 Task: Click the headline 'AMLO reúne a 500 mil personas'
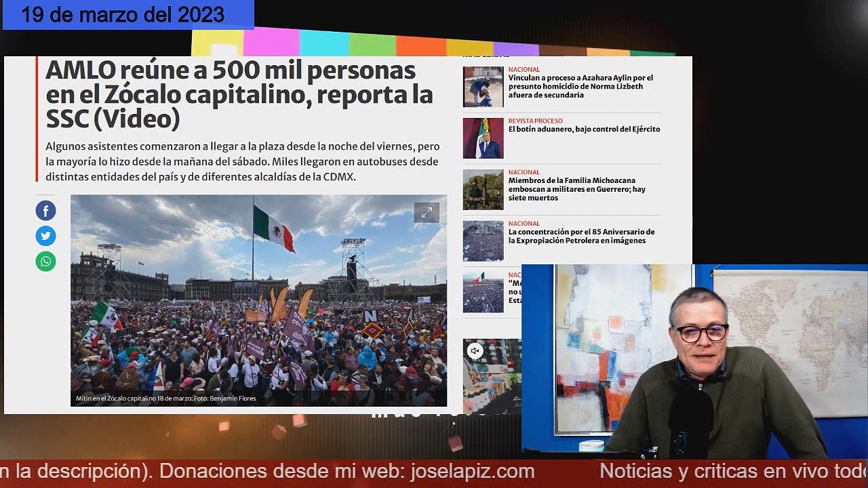coord(239,94)
